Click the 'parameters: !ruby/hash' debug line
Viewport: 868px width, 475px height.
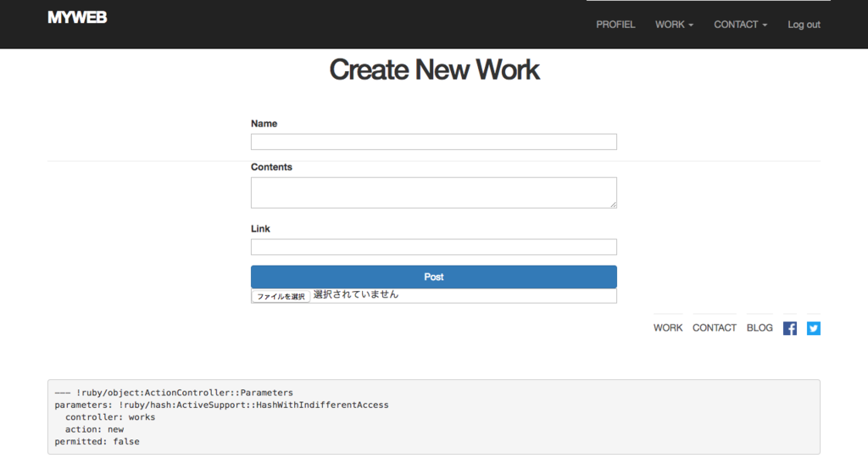(x=221, y=405)
